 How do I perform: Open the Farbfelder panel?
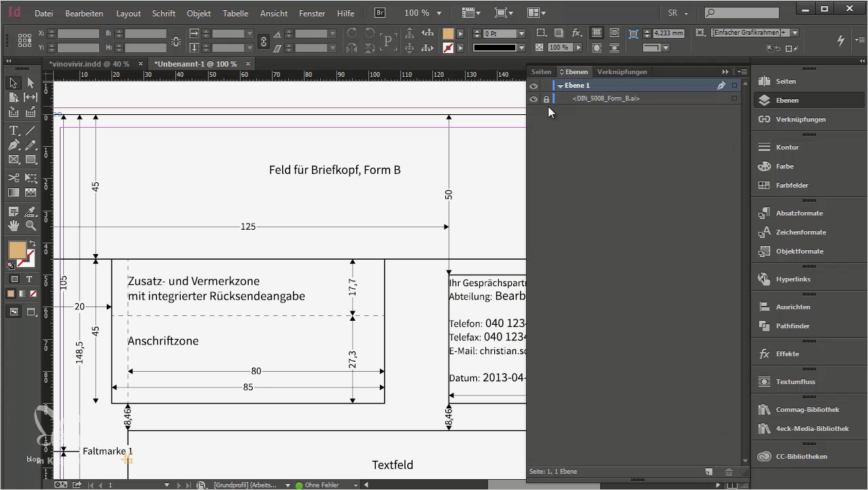click(791, 186)
